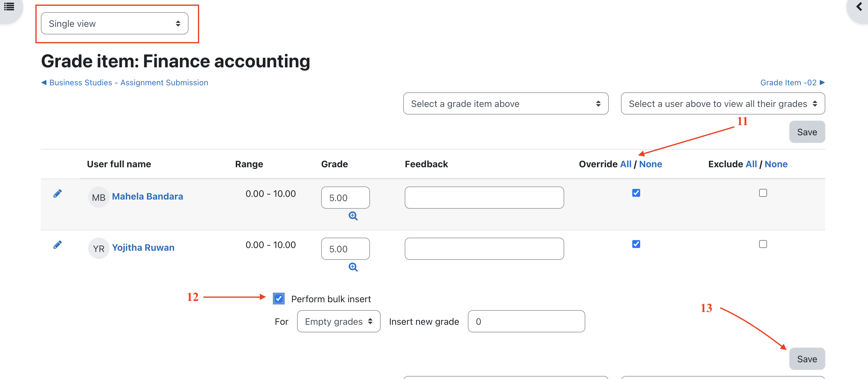This screenshot has width=868, height=379.
Task: Uncheck override for Mahela Bandara
Action: [x=636, y=193]
